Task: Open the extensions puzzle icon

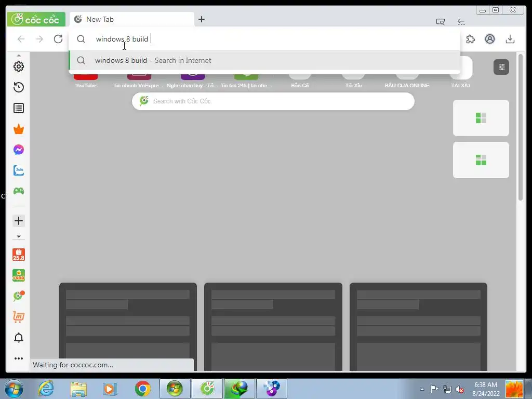Action: [x=471, y=39]
